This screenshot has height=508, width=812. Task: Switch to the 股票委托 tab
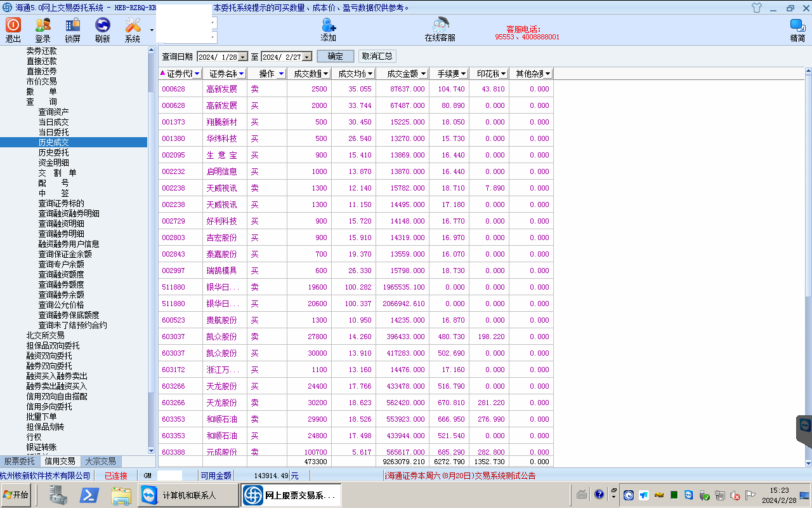tap(20, 462)
